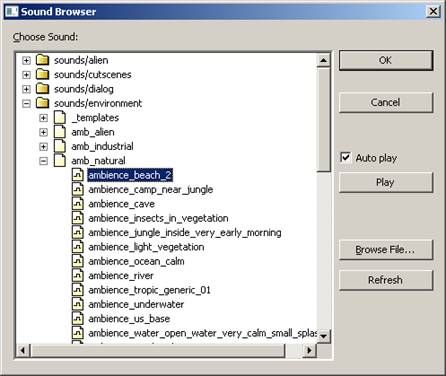The width and height of the screenshot is (446, 376).
Task: Click the sounds/cutscenes folder icon
Action: click(42, 74)
